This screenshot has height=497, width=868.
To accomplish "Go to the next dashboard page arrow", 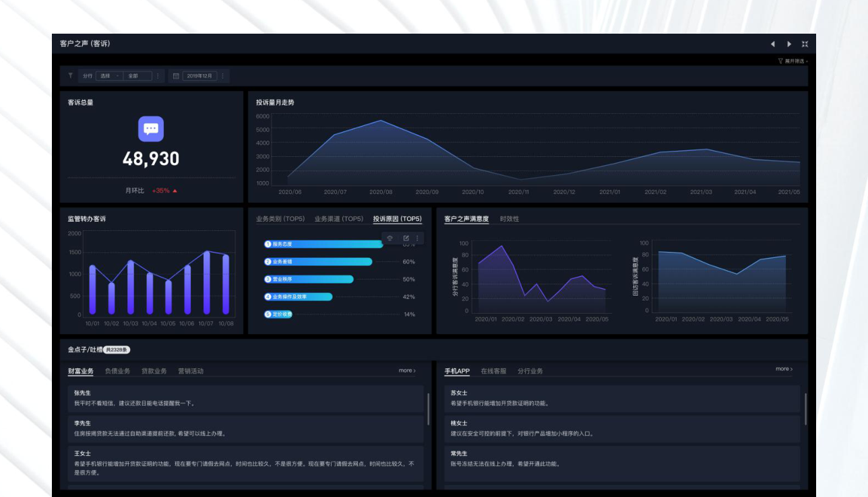I will [x=789, y=44].
